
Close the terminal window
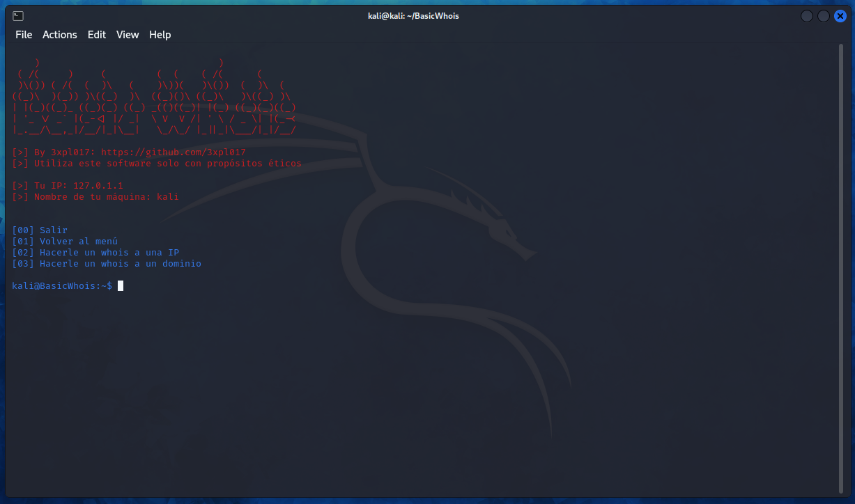coord(840,16)
